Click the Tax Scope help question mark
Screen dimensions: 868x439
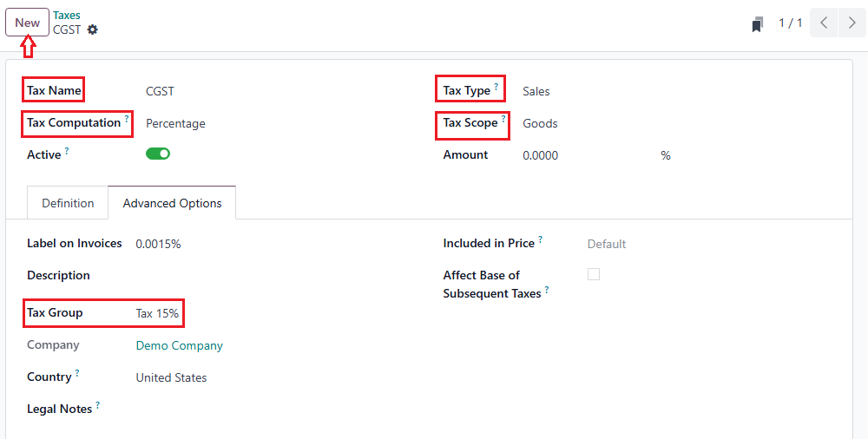pos(503,119)
